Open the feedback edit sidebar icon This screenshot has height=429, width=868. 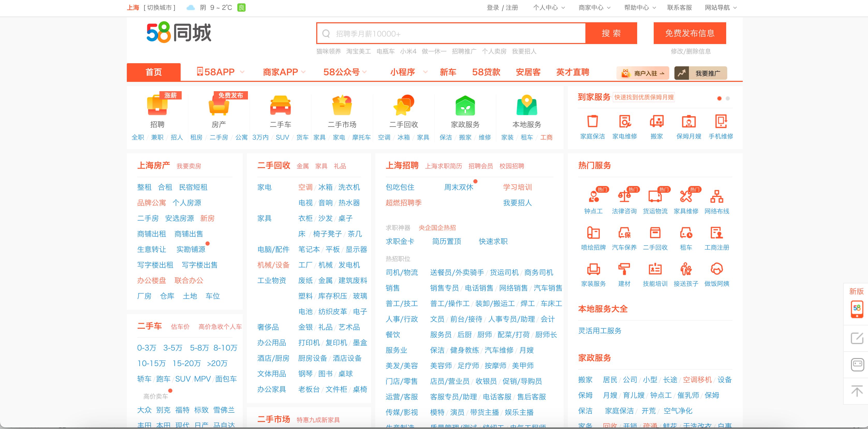click(x=857, y=338)
